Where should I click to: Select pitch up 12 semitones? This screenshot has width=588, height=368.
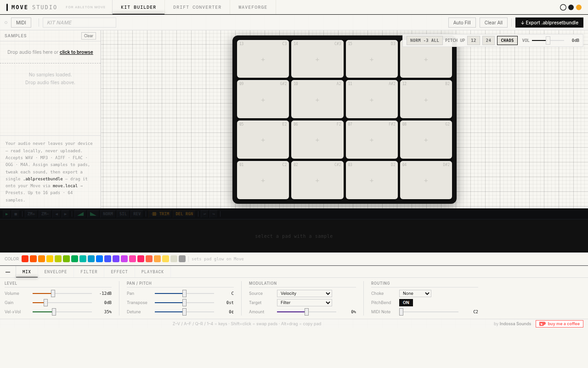click(474, 40)
